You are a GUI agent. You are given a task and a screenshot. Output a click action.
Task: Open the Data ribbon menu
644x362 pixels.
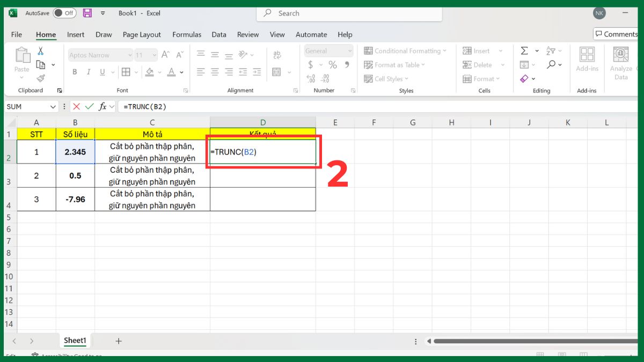219,34
